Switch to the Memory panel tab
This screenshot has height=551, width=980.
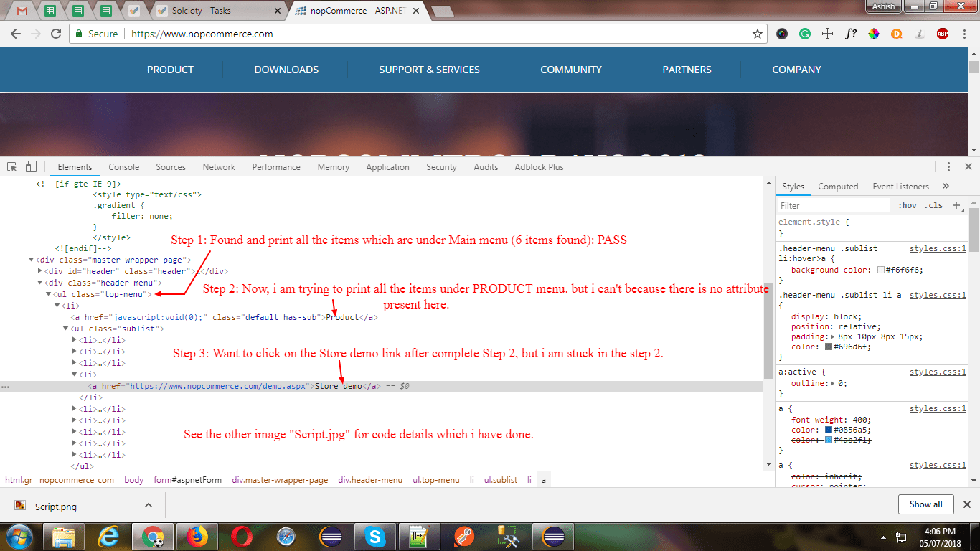[x=334, y=167]
